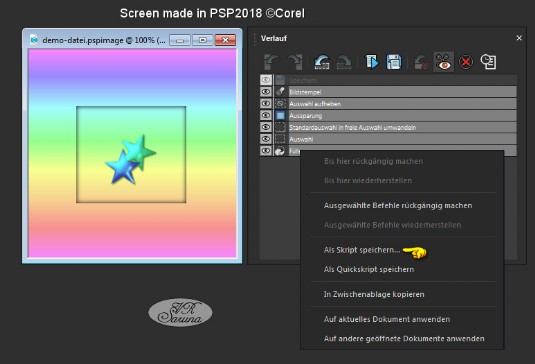Viewport: 535px width, 364px height.
Task: Click the script icon with blue play arrow
Action: [x=371, y=62]
